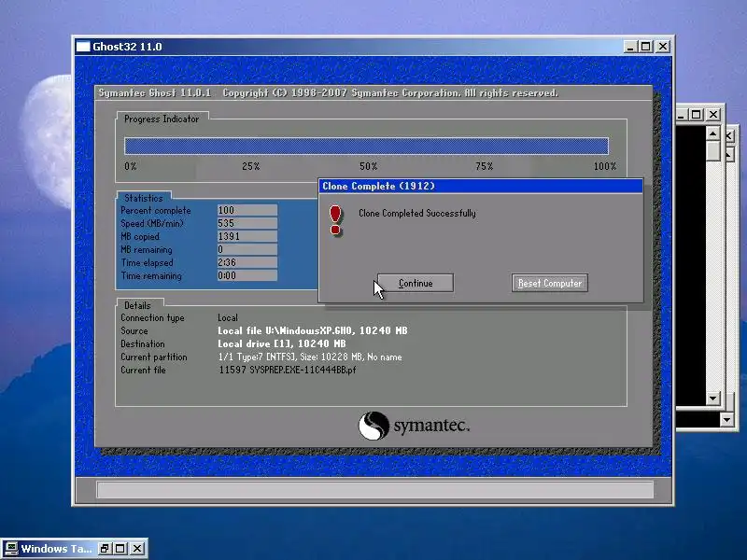Click the rearmost window's bottom scroll arrow
The width and height of the screenshot is (747, 560).
pos(726,419)
